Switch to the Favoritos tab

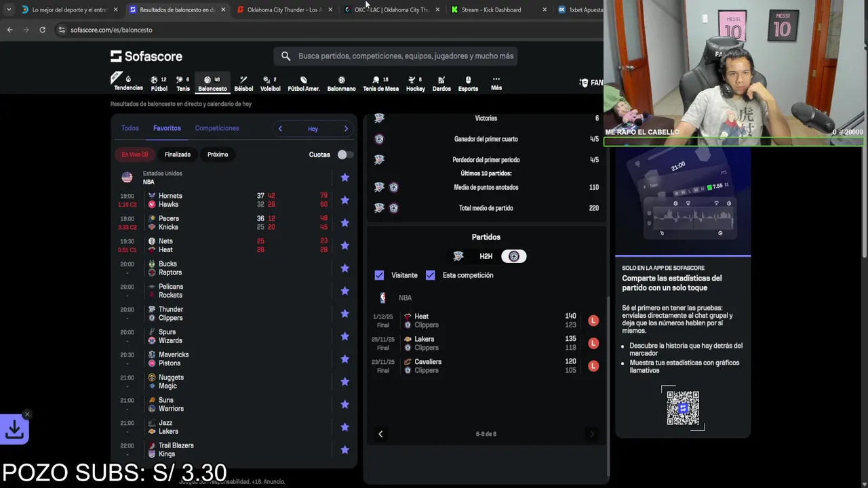pos(167,128)
